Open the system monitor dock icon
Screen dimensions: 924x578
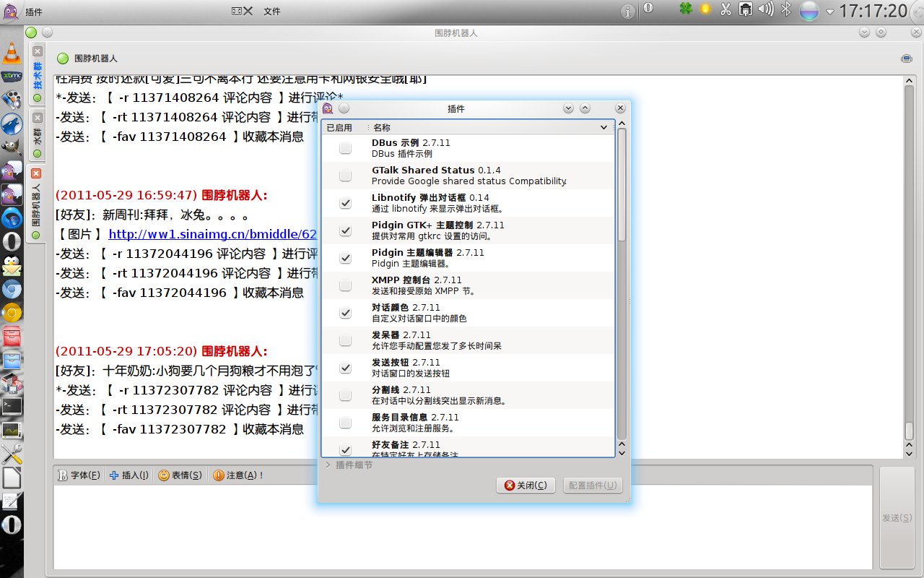12,431
